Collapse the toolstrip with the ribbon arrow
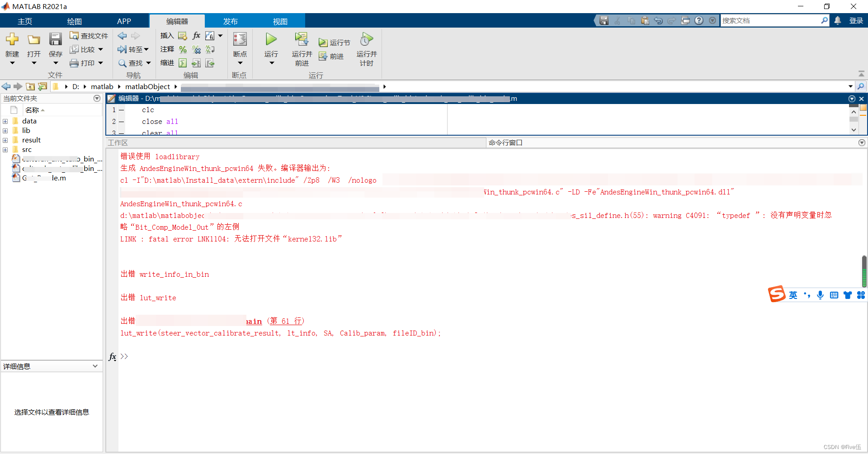This screenshot has width=868, height=454. click(x=861, y=74)
